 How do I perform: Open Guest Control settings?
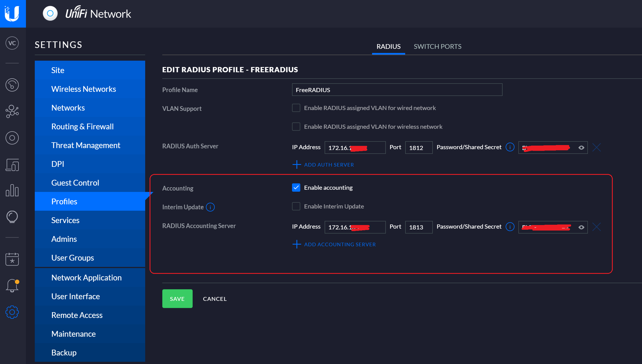tap(90, 183)
